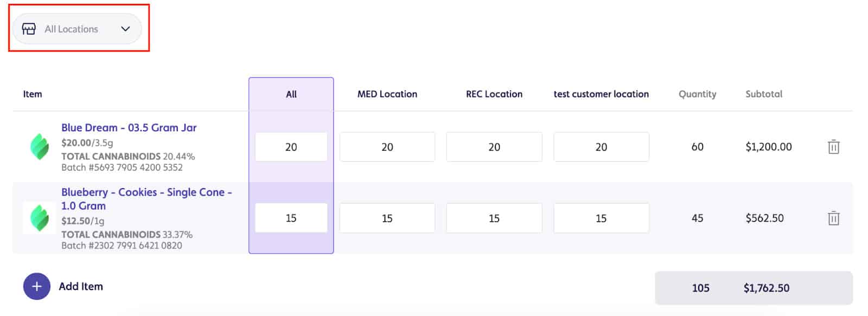Open the Blueberry Cookies product leaf thumbnail
The height and width of the screenshot is (316, 868).
[39, 218]
